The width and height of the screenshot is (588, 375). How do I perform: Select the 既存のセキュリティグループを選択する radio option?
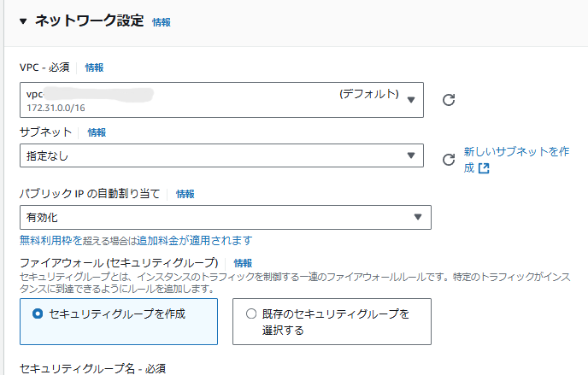(x=332, y=321)
